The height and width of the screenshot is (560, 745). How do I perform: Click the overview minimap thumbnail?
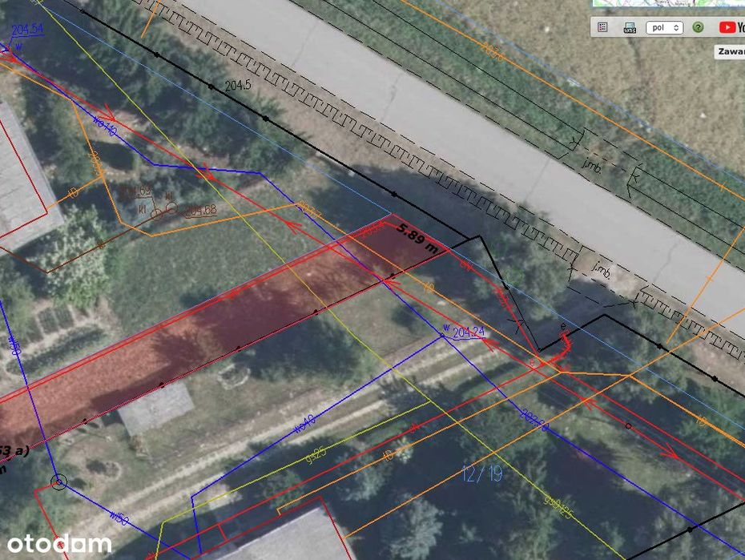(x=669, y=3)
